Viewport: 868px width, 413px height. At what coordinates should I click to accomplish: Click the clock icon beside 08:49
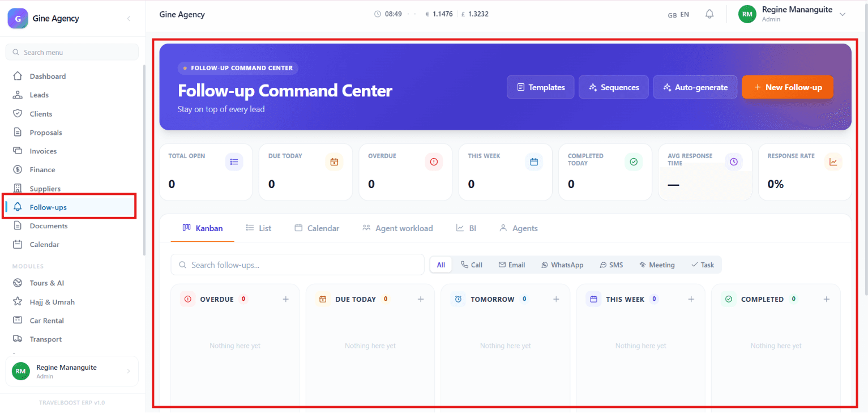[x=378, y=14]
